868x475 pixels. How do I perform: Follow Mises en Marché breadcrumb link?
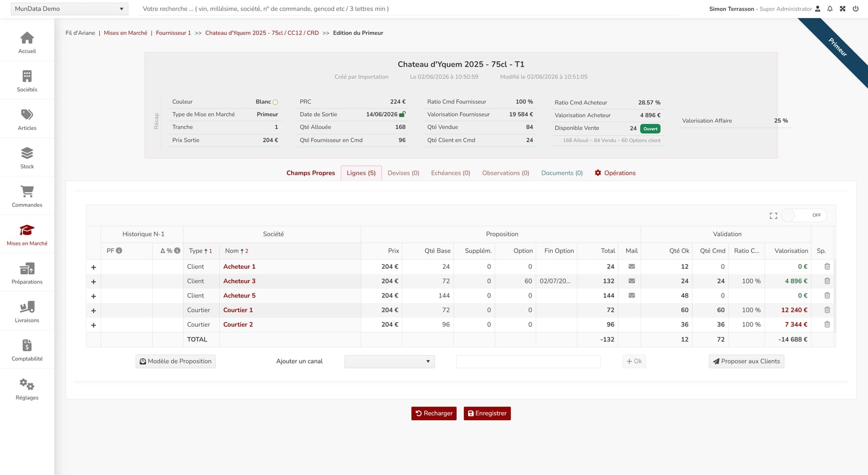125,33
